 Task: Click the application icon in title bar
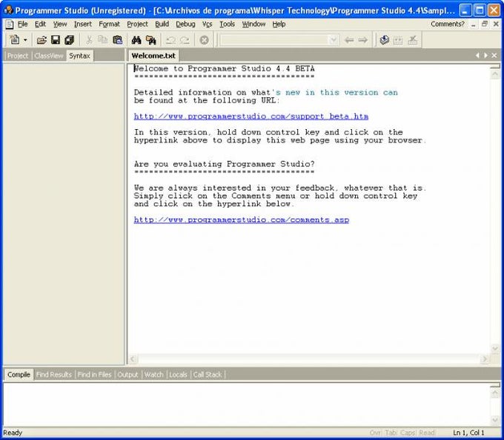(x=8, y=10)
